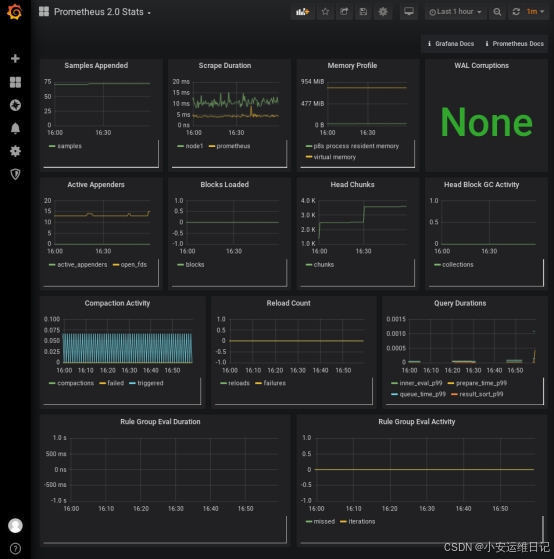Toggle the inner_eval_p99 legend series
The height and width of the screenshot is (559, 554).
tap(421, 383)
